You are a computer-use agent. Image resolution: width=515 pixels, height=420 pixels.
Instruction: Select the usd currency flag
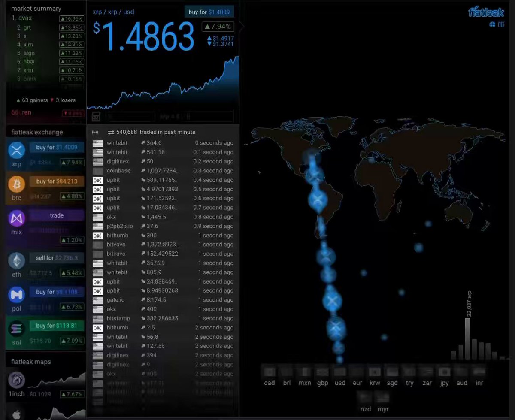pyautogui.click(x=340, y=372)
